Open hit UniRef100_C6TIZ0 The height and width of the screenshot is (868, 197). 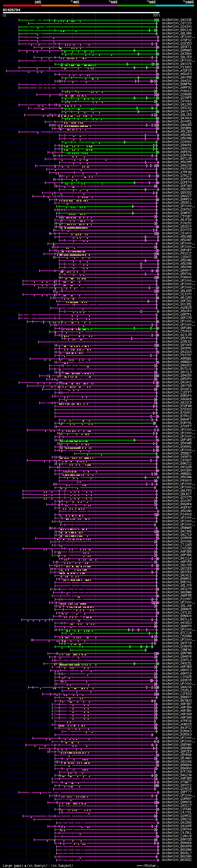click(x=177, y=23)
